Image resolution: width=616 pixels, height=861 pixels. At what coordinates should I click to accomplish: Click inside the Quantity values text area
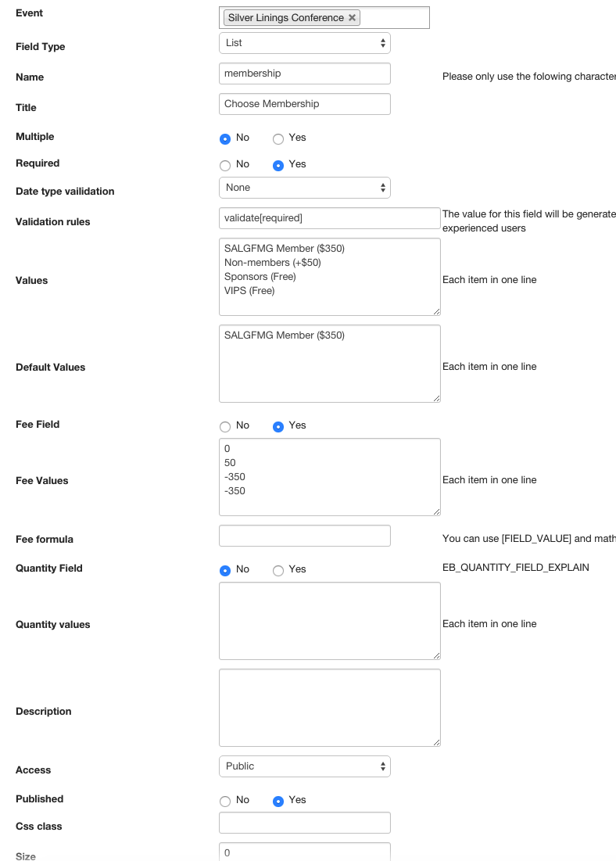click(329, 621)
